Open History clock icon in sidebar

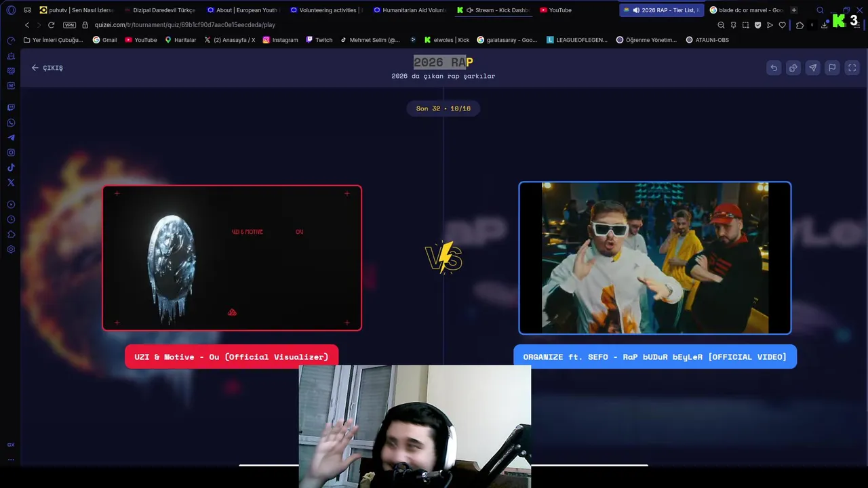[x=11, y=220]
